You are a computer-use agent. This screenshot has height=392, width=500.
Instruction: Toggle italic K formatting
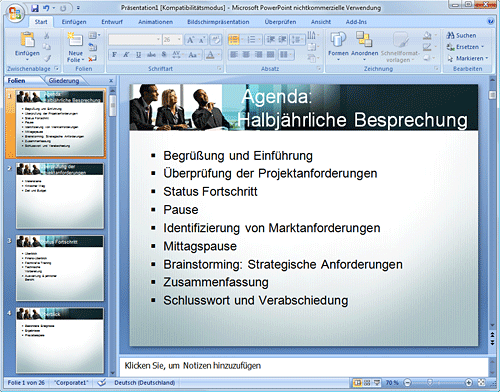click(126, 55)
